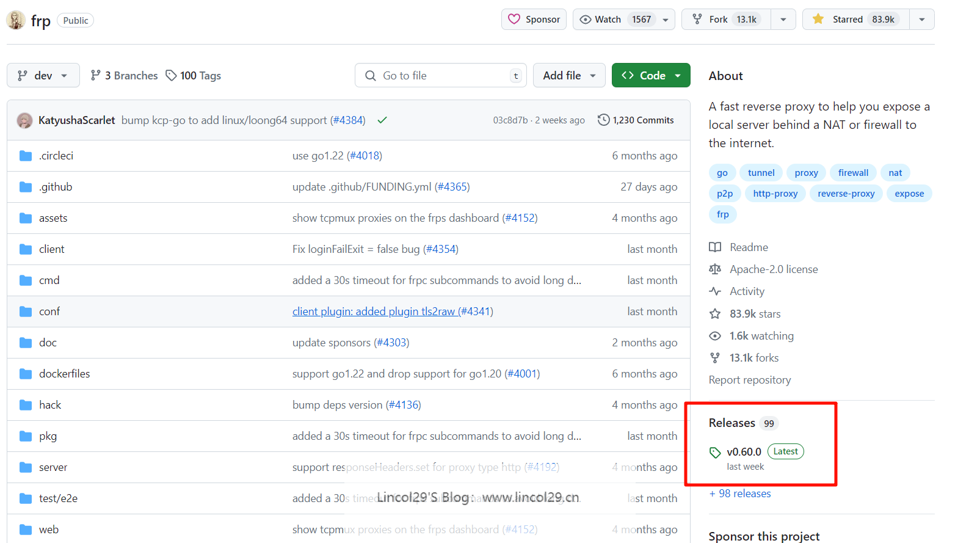Click the Watch button with eye icon
Screen dimensions: 980x543
click(x=614, y=20)
